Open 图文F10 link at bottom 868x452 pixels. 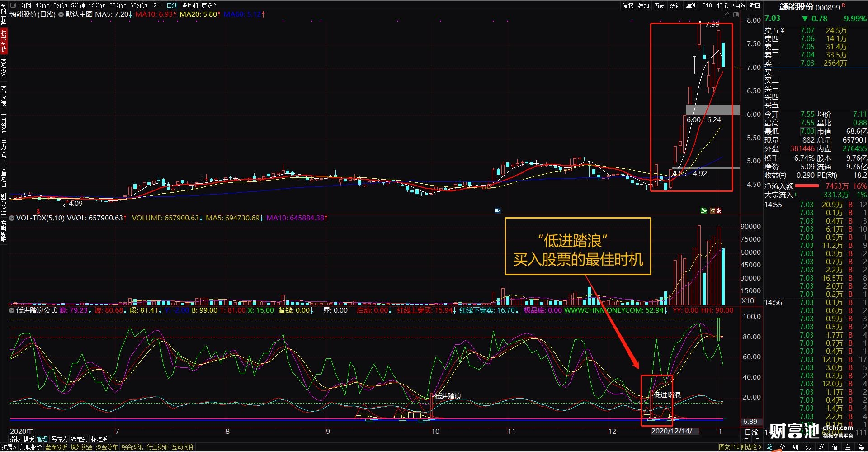[729, 447]
